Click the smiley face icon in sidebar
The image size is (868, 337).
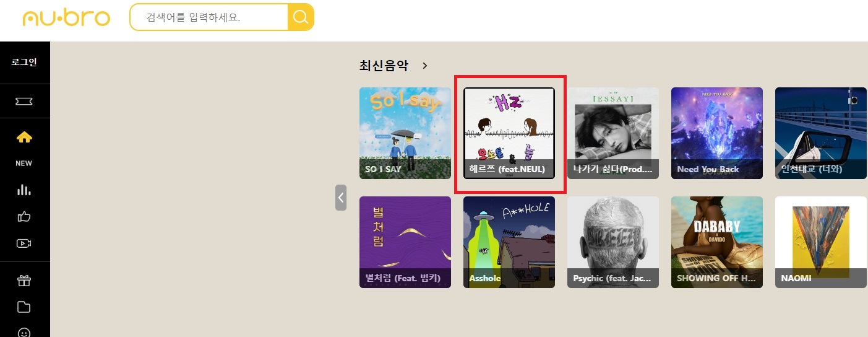[24, 332]
